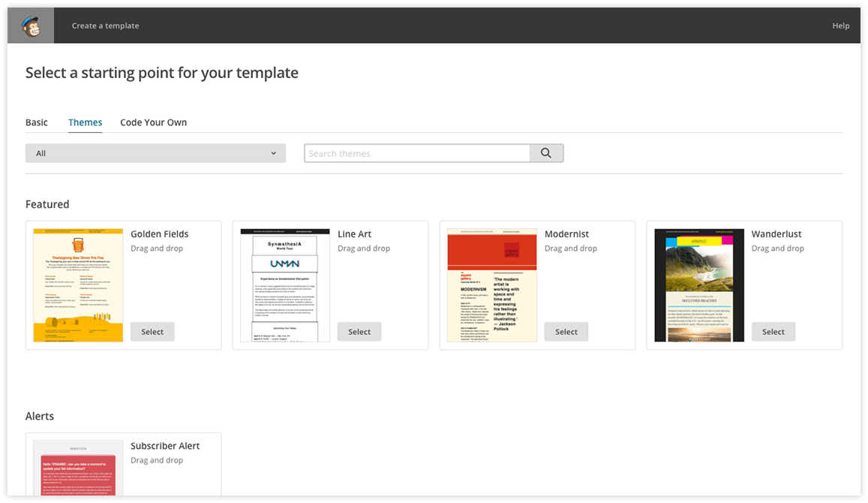Viewport: 868px width, 503px height.
Task: Open the All category dropdown
Action: 155,153
